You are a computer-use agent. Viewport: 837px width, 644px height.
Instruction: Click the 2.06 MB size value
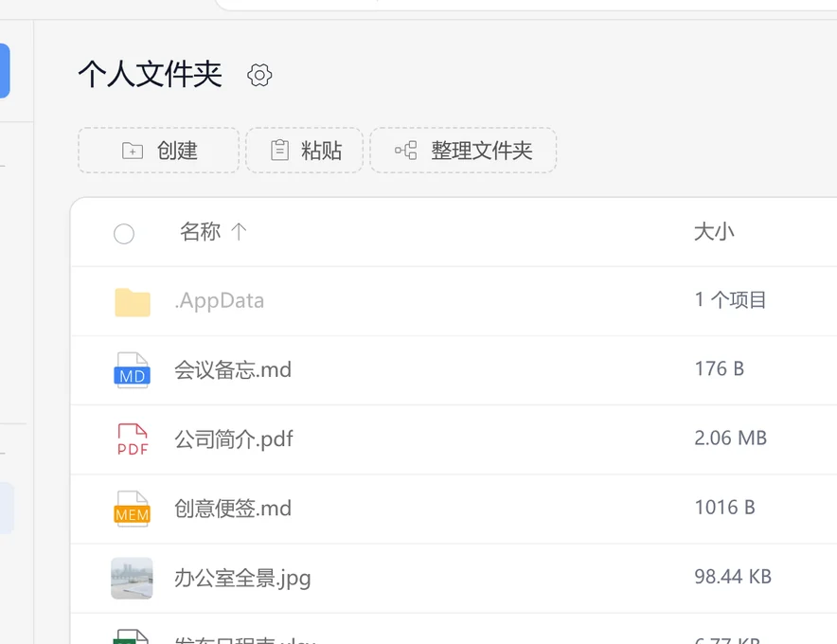click(730, 438)
